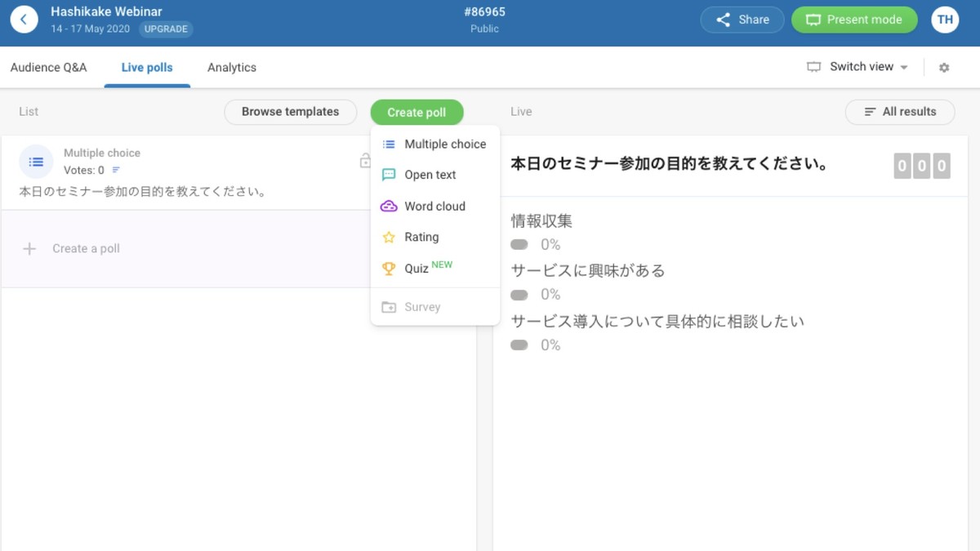Image resolution: width=980 pixels, height=551 pixels.
Task: Open the Analytics tab
Action: click(x=232, y=68)
